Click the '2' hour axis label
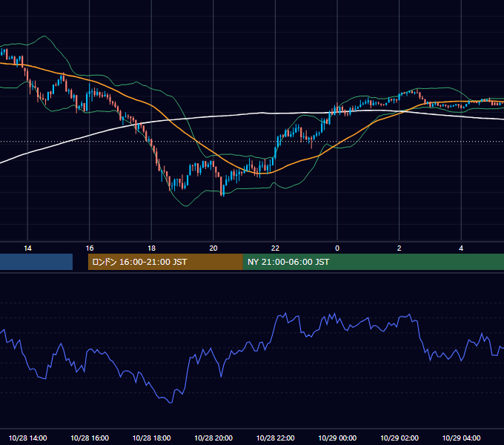This screenshot has height=445, width=504. coord(399,248)
